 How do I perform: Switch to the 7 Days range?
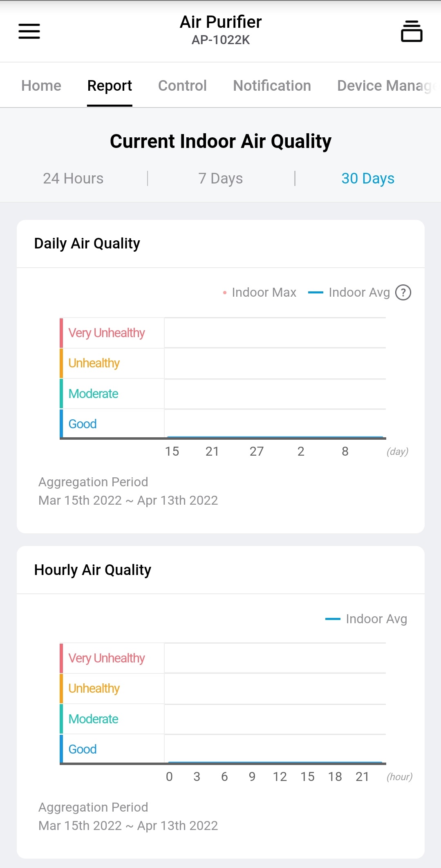tap(221, 179)
